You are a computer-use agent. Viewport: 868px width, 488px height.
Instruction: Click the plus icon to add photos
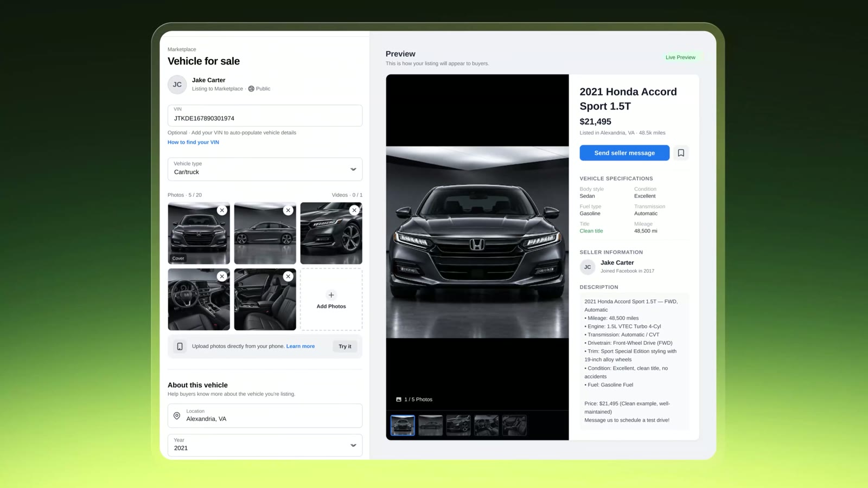point(331,295)
